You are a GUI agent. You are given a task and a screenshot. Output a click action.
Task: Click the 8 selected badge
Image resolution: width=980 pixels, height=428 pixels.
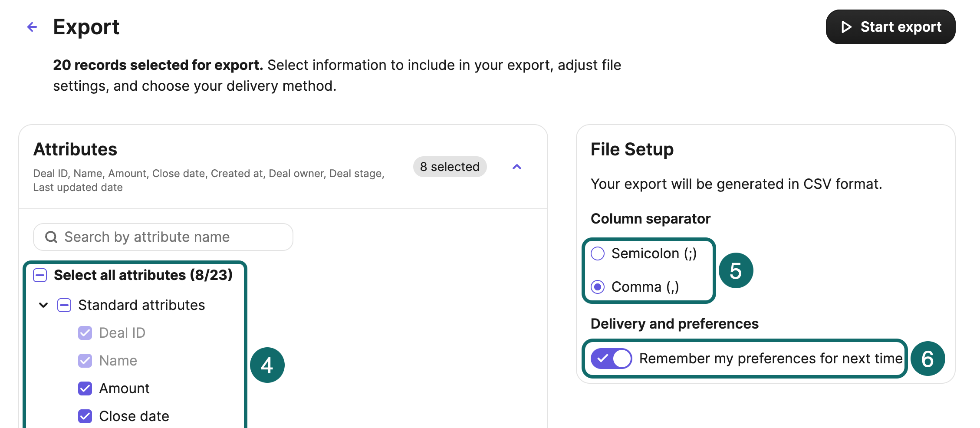click(x=450, y=167)
